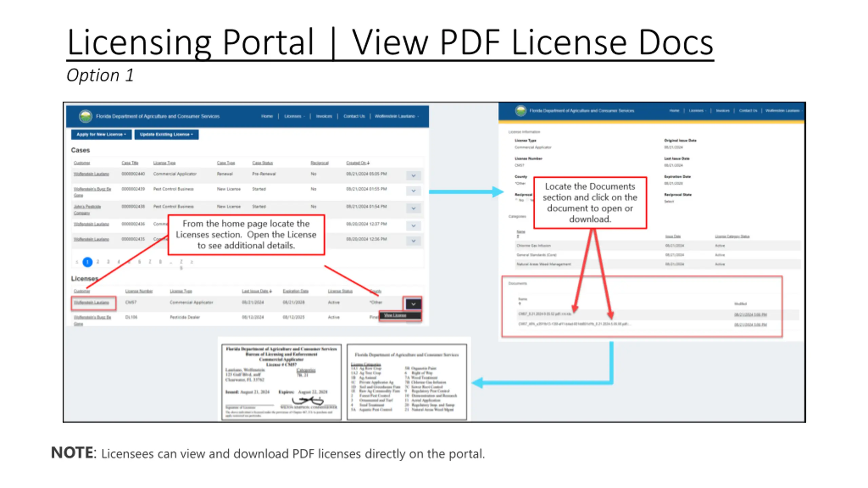This screenshot has width=868, height=488.
Task: Go to page 2 in Cases pagination
Action: [98, 262]
